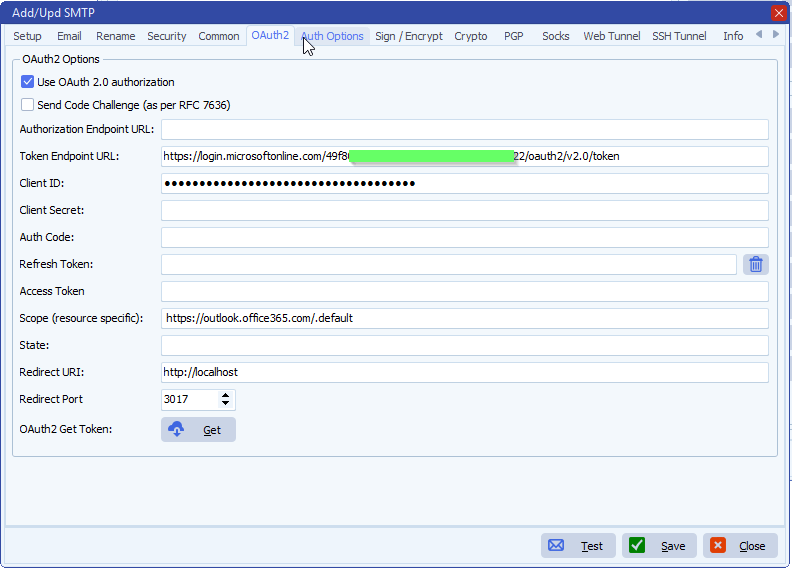Open the Info tab

coord(733,36)
